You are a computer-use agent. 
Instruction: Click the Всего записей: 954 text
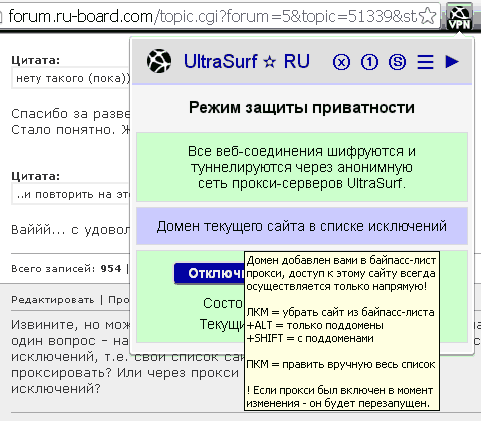pyautogui.click(x=66, y=269)
